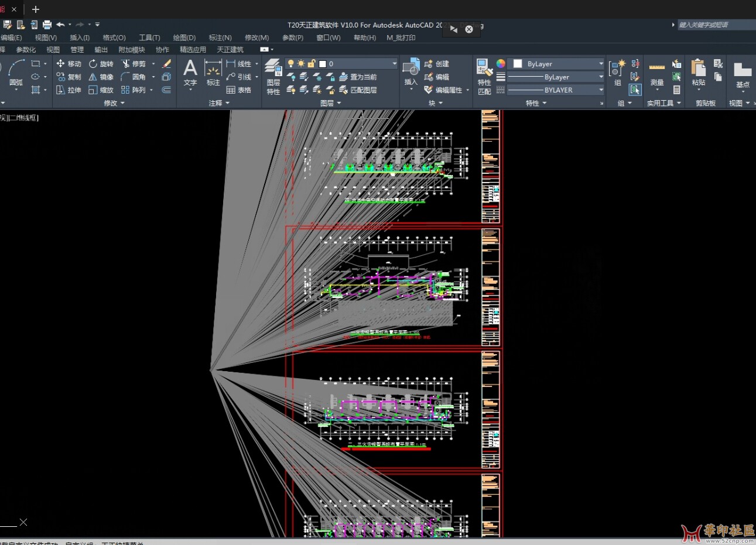Open the 格式(O) menu

pyautogui.click(x=114, y=37)
